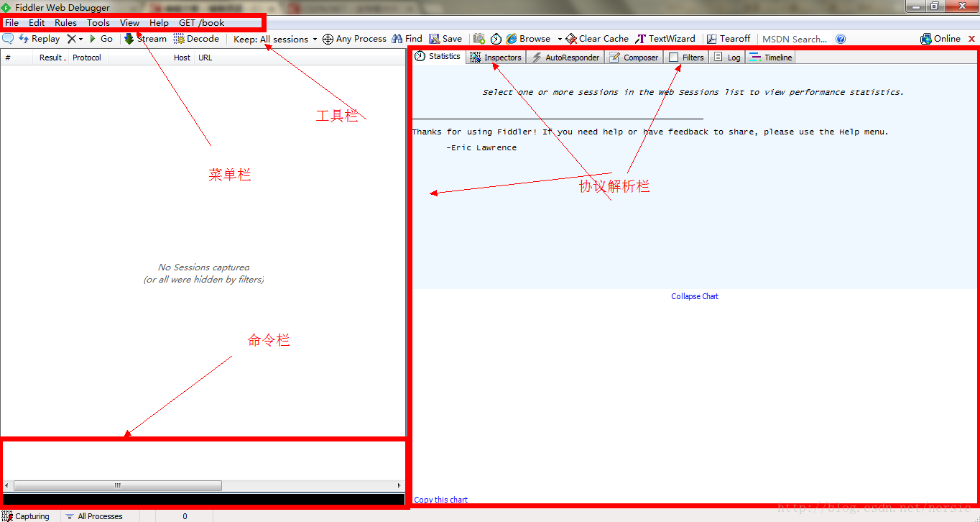Image resolution: width=980 pixels, height=522 pixels.
Task: Toggle Stream mode
Action: click(x=145, y=39)
